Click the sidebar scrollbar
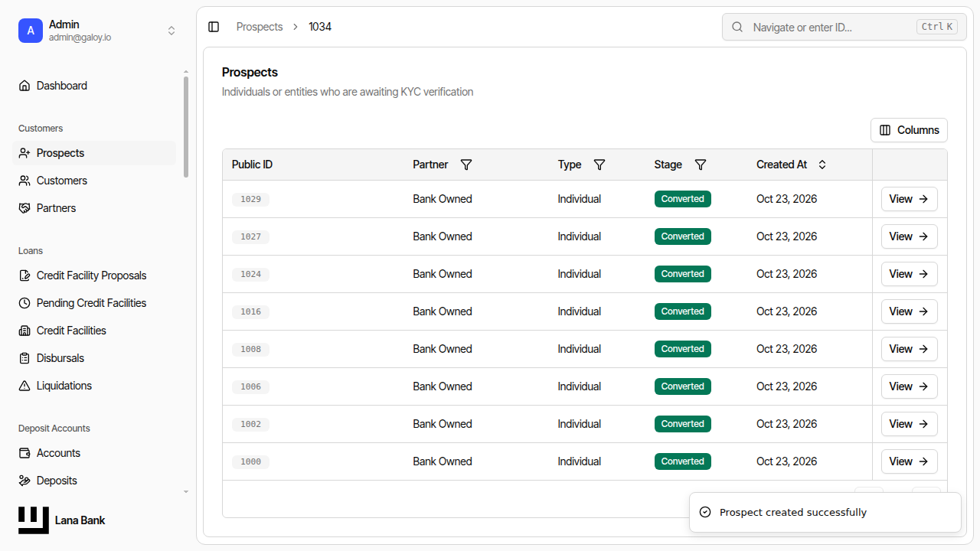The height and width of the screenshot is (551, 980). coord(186,127)
